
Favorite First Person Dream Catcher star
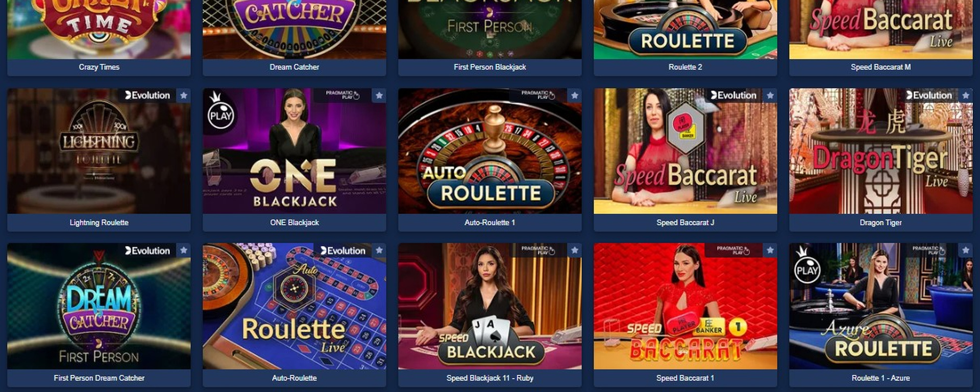point(184,250)
